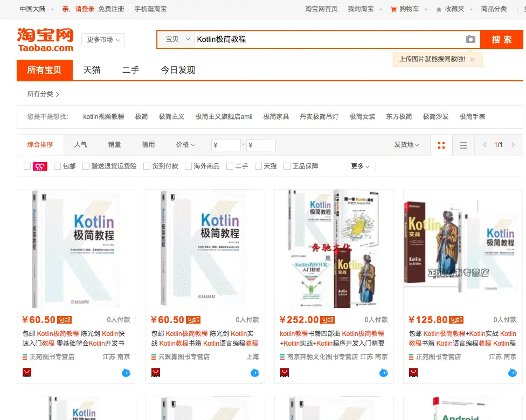Click blue Wangwang chat icon under 云聚算 item
Viewport: 526px width, 420px height.
click(254, 373)
